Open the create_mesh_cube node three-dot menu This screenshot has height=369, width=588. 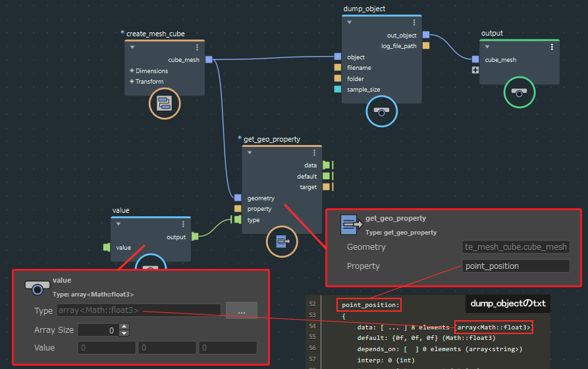[197, 47]
